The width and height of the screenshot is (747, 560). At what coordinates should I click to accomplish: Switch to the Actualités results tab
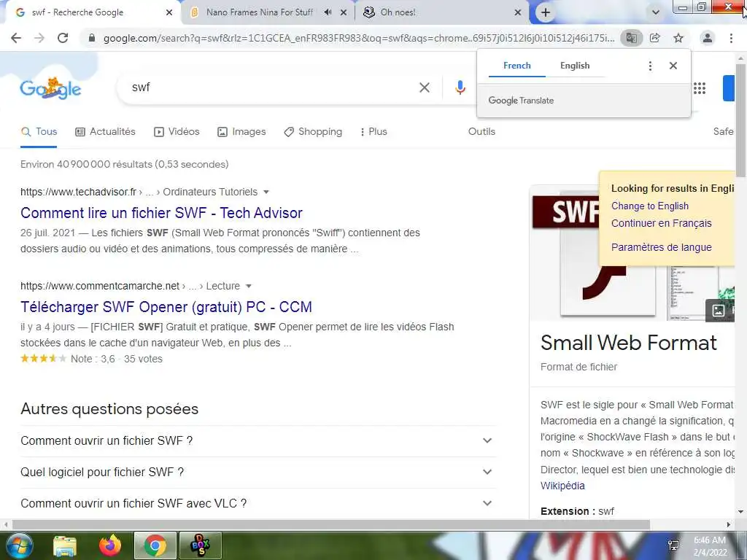106,132
